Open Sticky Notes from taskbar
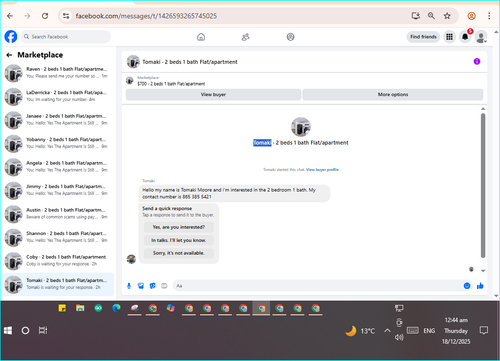The image size is (500, 361). tap(62, 308)
